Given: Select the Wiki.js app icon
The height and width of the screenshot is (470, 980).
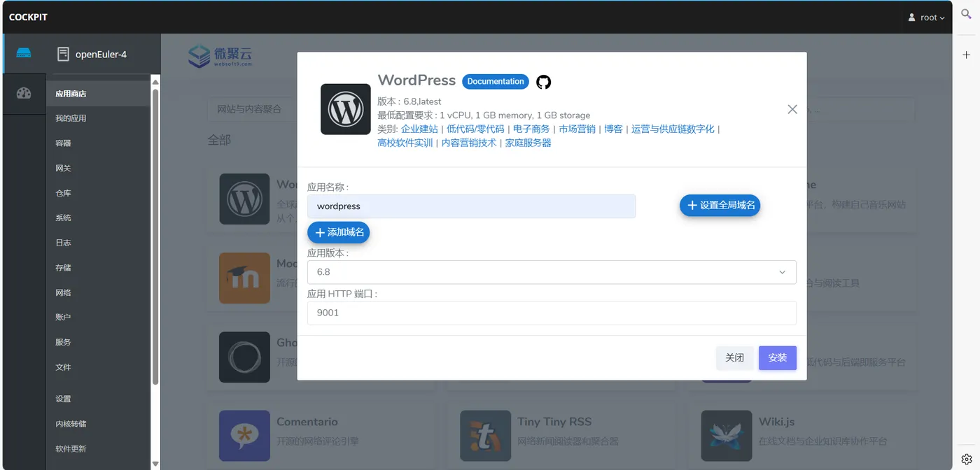Looking at the screenshot, I should [727, 436].
